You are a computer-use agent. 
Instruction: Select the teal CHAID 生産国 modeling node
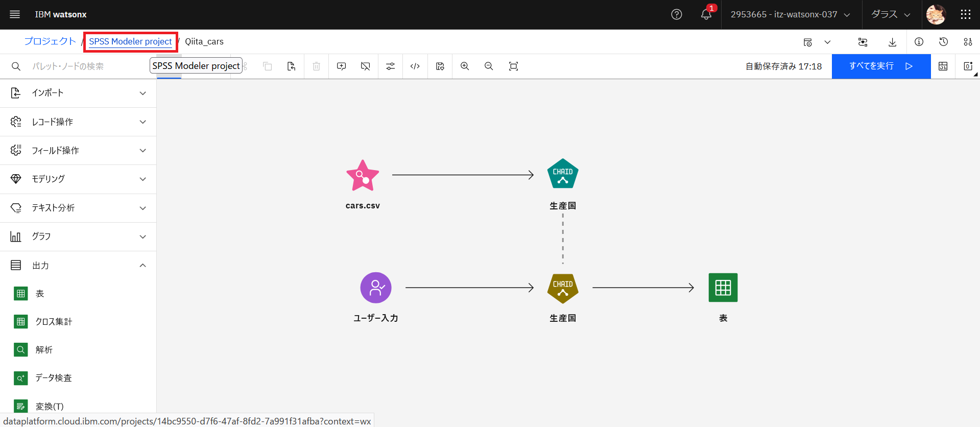point(563,174)
